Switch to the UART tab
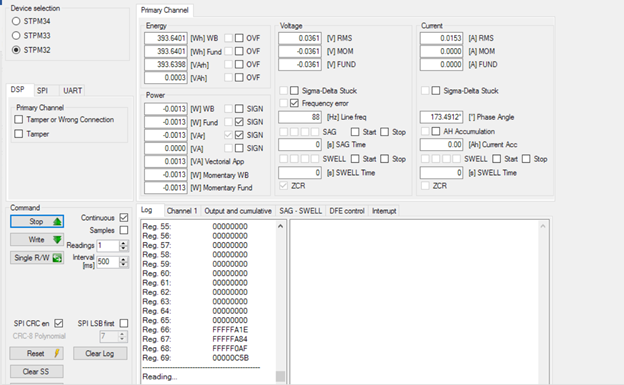The height and width of the screenshot is (385, 624). 72,90
